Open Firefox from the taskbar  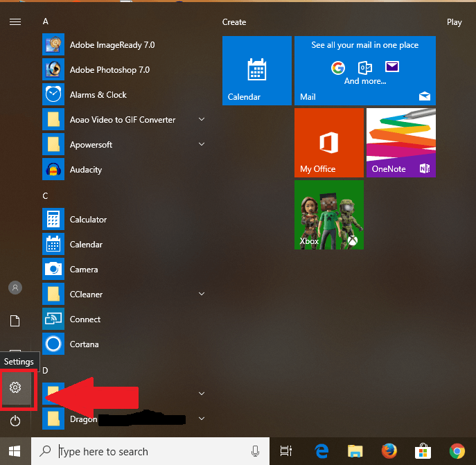tap(389, 450)
